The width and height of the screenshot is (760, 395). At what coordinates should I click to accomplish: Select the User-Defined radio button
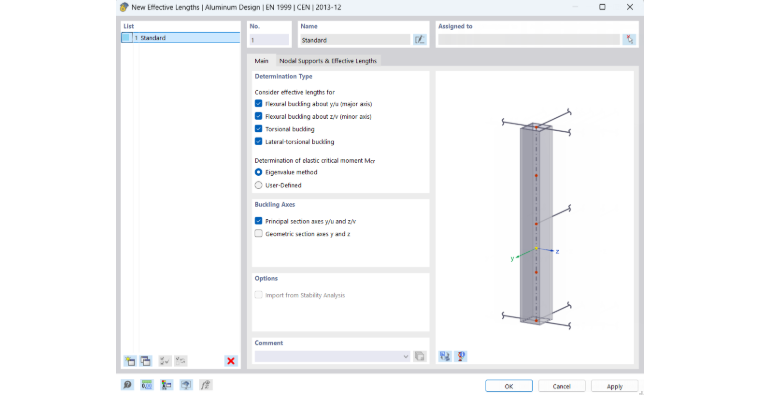coord(258,185)
